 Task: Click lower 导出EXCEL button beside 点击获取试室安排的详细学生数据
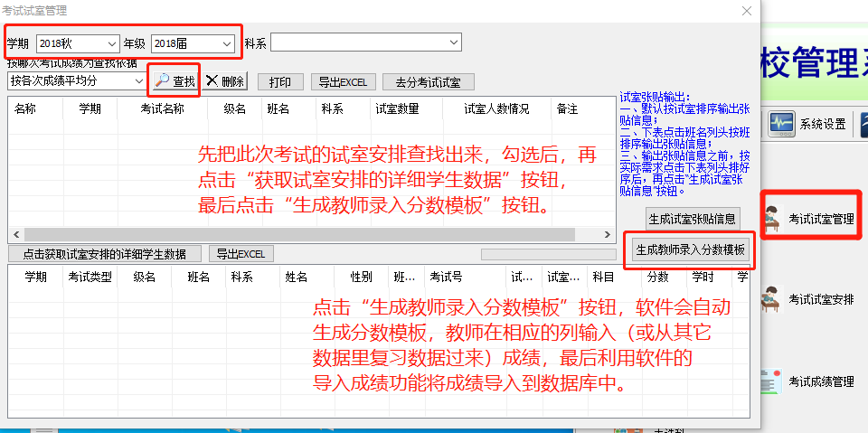click(241, 254)
